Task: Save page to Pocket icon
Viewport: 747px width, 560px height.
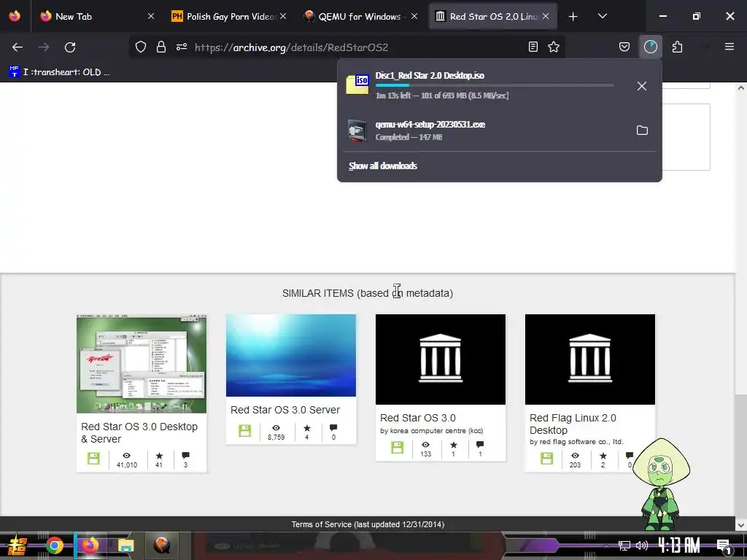Action: pyautogui.click(x=624, y=47)
